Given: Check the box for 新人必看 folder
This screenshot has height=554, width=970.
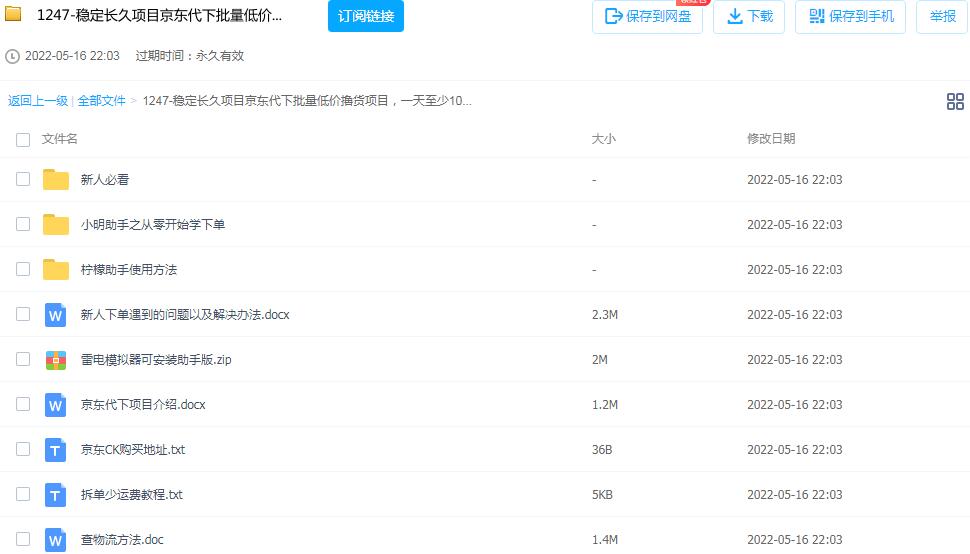Looking at the screenshot, I should [x=23, y=179].
